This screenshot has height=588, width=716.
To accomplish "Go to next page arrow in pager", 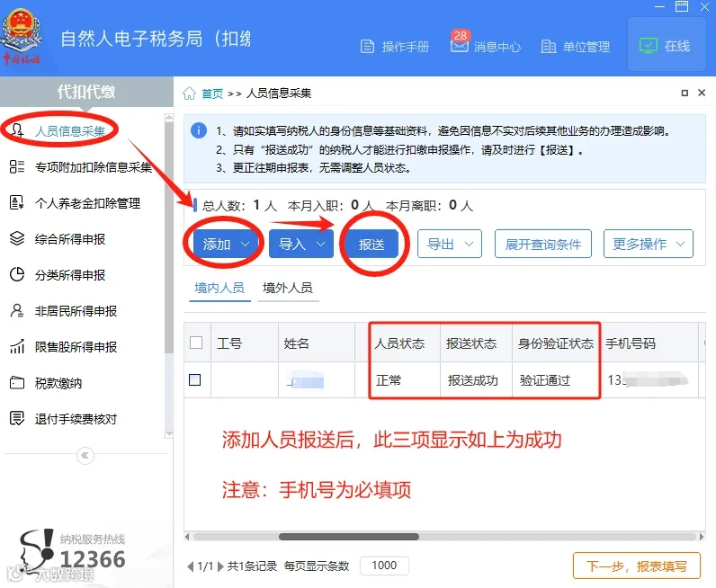I will (x=220, y=566).
